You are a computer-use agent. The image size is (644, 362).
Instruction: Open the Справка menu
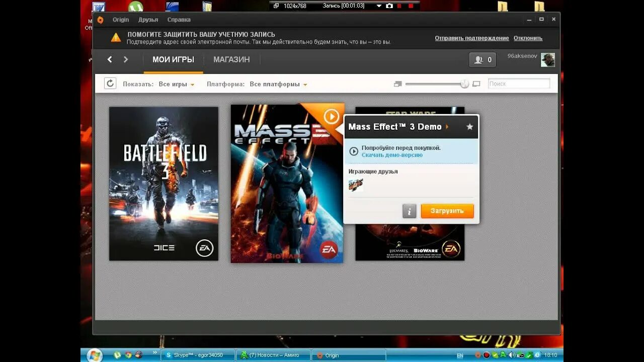coord(179,20)
